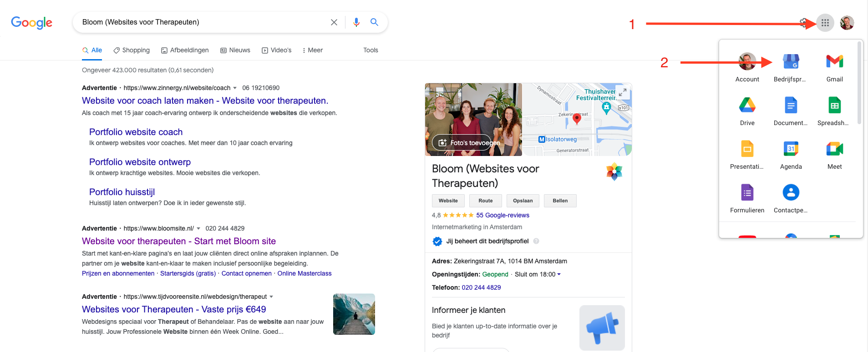This screenshot has height=352, width=868.
Task: Open Website voor therapeuten - Start met Bloom site
Action: click(x=179, y=241)
